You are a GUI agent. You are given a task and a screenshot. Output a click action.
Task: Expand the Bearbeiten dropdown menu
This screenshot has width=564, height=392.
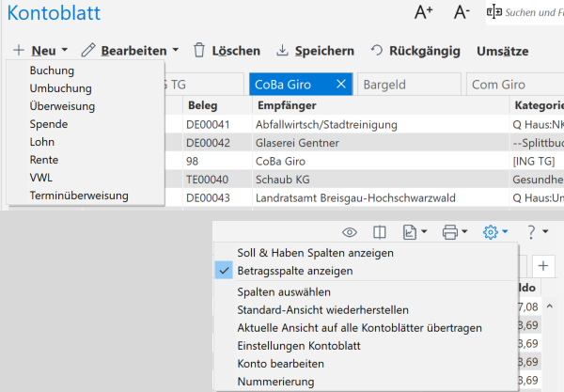pyautogui.click(x=130, y=50)
